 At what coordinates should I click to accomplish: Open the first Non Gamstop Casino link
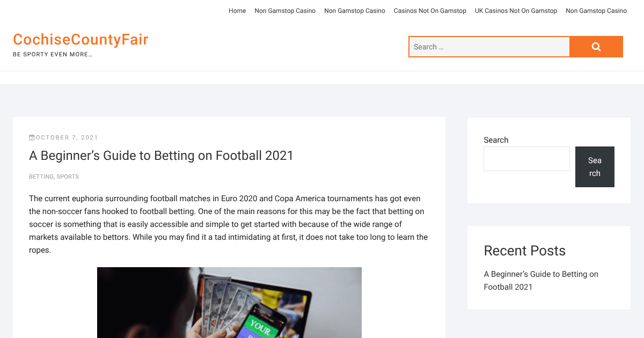pos(285,11)
